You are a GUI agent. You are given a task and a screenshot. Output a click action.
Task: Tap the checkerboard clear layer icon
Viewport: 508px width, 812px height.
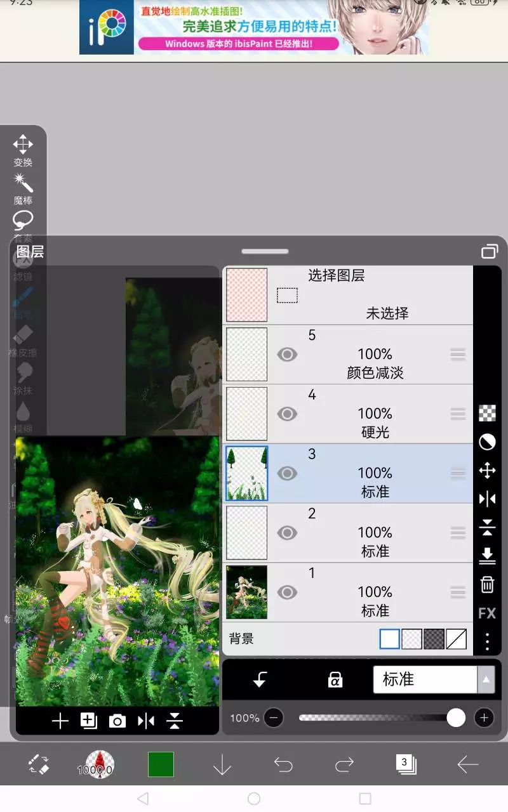tap(487, 413)
